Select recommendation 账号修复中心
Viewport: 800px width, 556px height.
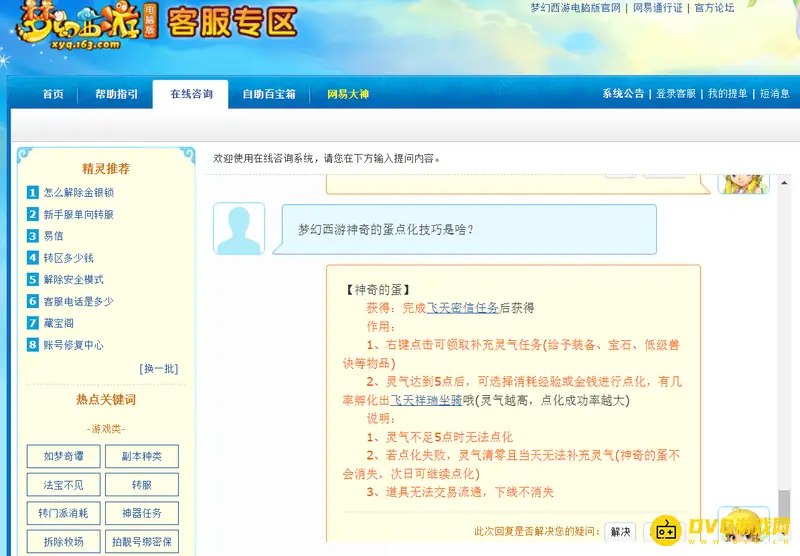[x=73, y=345]
